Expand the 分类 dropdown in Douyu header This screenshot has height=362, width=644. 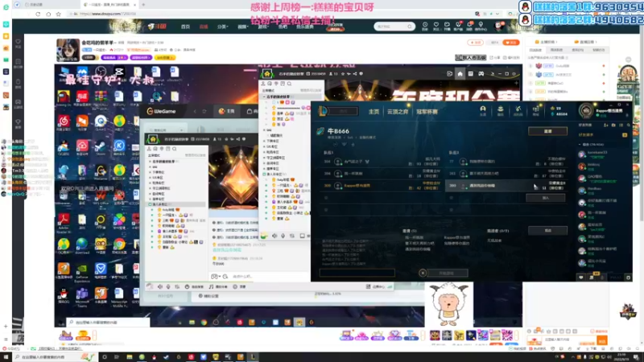click(x=222, y=27)
